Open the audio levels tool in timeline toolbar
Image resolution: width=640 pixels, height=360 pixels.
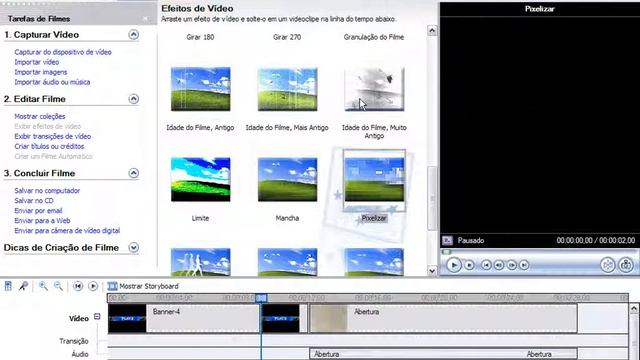click(8, 286)
